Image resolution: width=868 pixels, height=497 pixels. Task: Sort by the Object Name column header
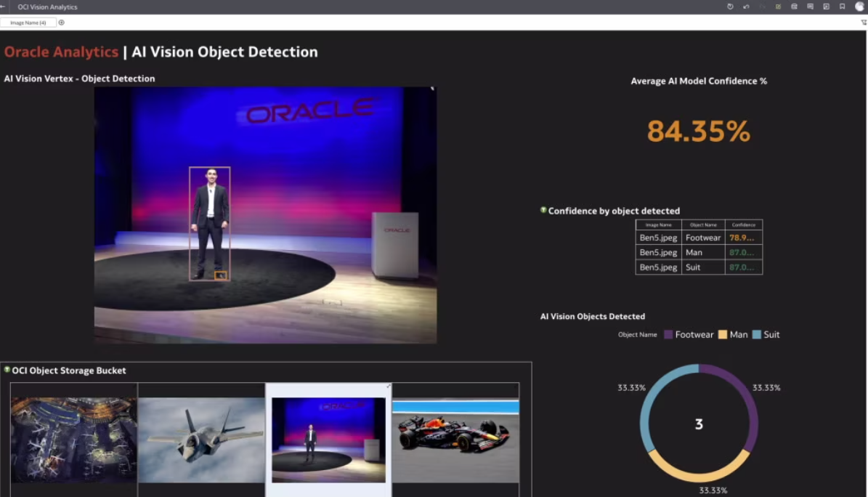click(704, 225)
